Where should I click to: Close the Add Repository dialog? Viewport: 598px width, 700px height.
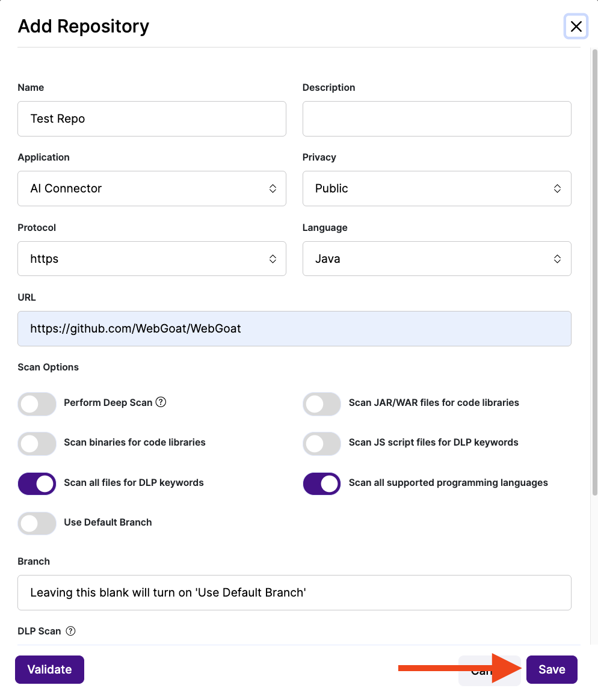(576, 26)
